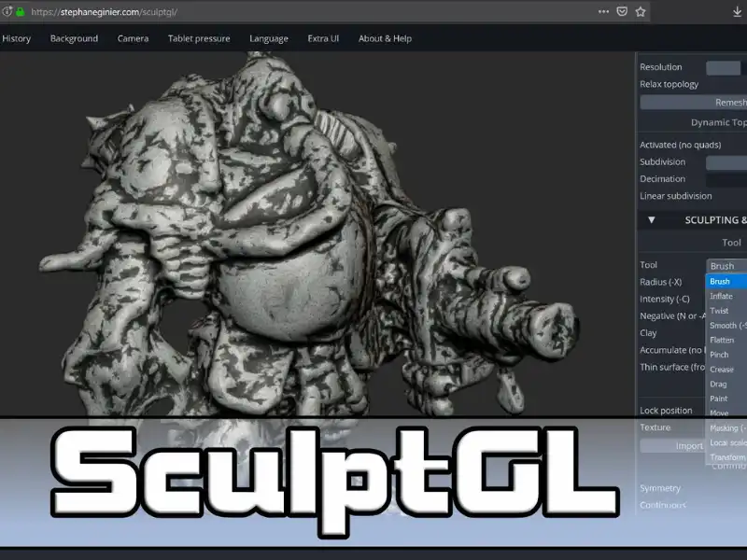Select Inflate from the tool list

pyautogui.click(x=721, y=297)
